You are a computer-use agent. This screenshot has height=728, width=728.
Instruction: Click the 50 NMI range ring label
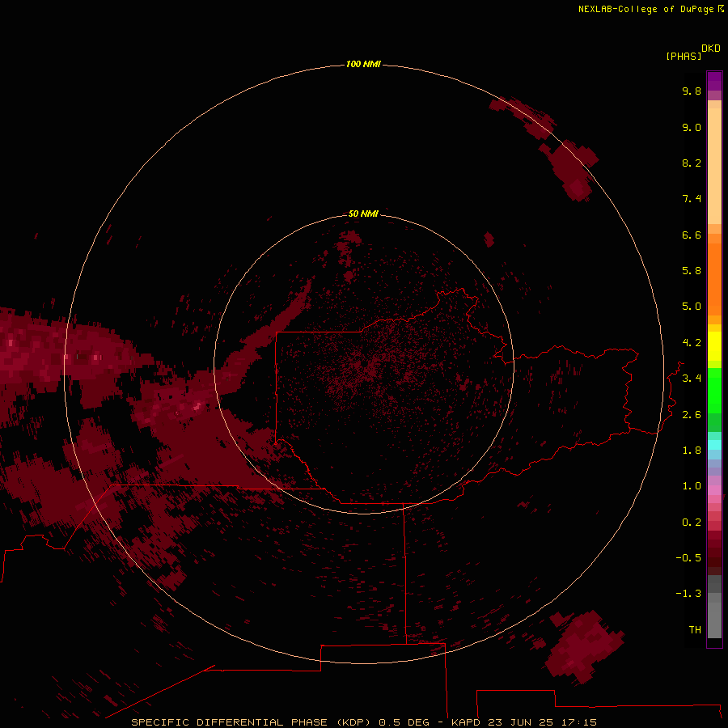click(x=363, y=214)
